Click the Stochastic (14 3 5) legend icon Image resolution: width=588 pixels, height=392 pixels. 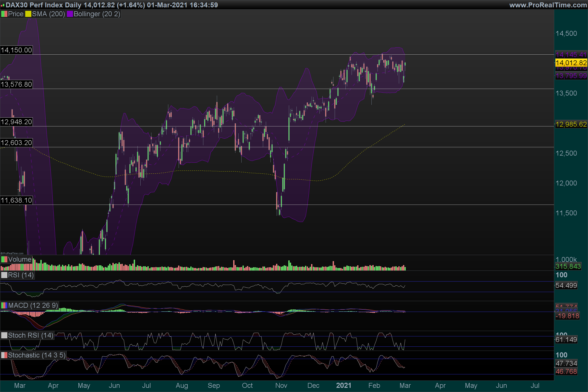tap(4, 355)
